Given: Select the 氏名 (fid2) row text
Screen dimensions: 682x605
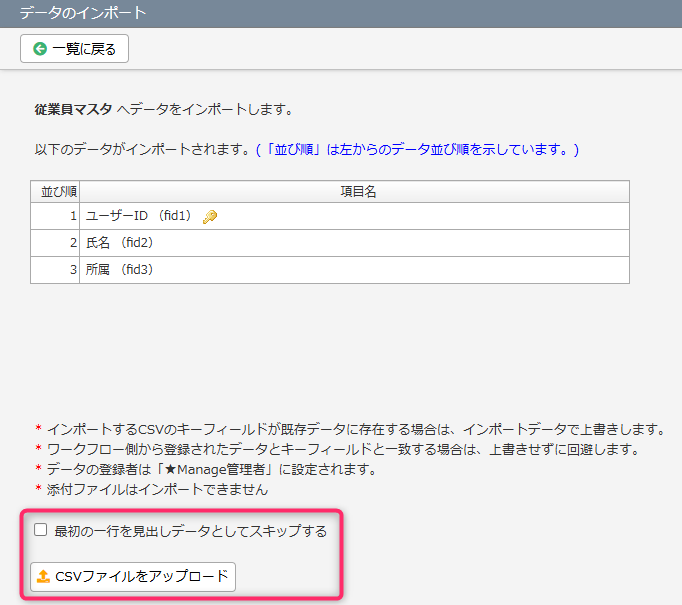Looking at the screenshot, I should 119,243.
